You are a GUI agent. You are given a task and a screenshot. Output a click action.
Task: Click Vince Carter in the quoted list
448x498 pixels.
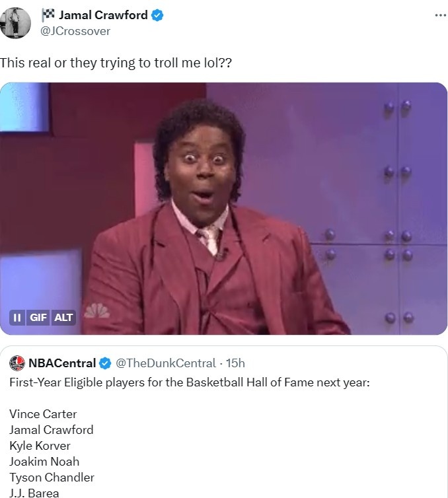[43, 414]
